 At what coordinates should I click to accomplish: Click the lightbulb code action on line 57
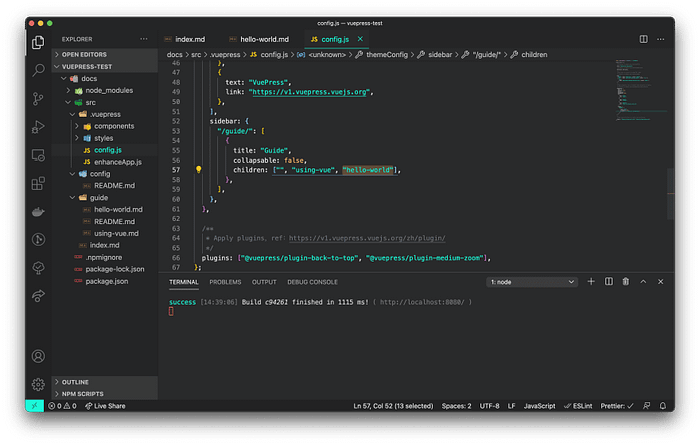click(x=199, y=170)
